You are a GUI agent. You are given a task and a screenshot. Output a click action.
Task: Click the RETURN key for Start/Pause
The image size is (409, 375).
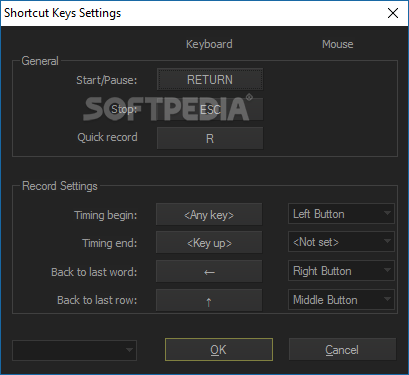(210, 79)
